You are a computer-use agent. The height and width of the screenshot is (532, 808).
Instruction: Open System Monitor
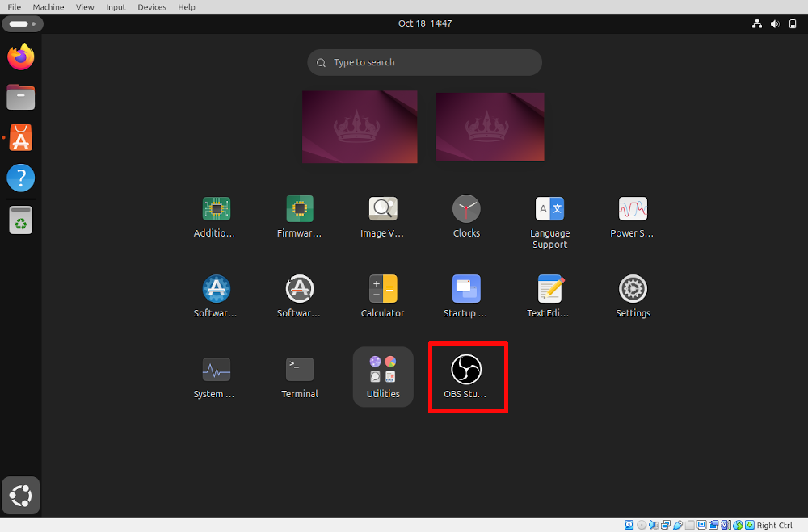pos(216,369)
